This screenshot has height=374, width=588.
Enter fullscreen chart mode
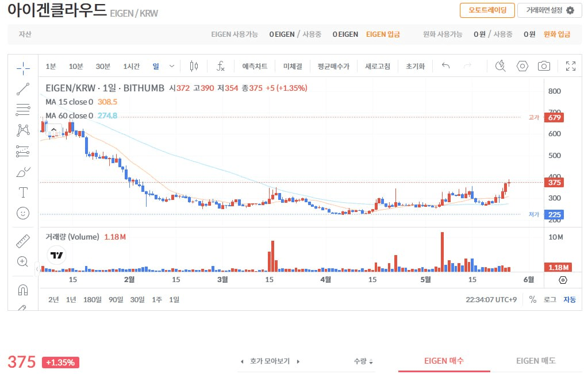(x=571, y=66)
